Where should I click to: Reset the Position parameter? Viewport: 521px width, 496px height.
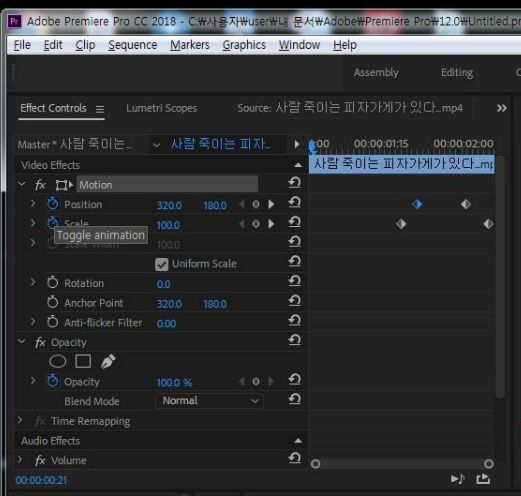point(295,203)
